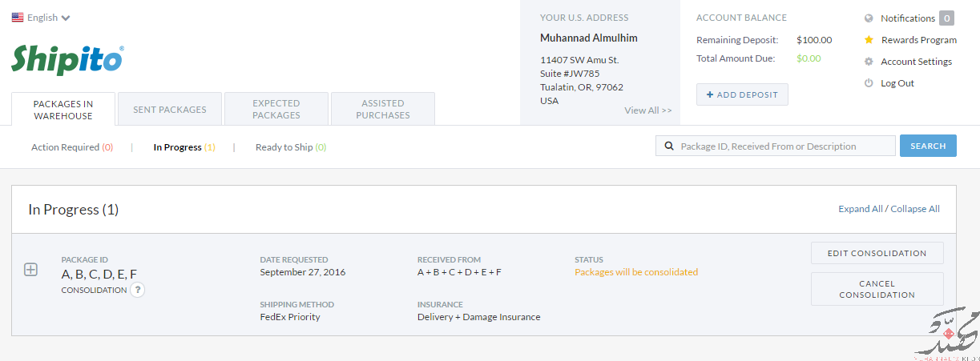Viewport: 980px width, 361px height.
Task: Click the Account Settings gear icon
Action: [869, 62]
